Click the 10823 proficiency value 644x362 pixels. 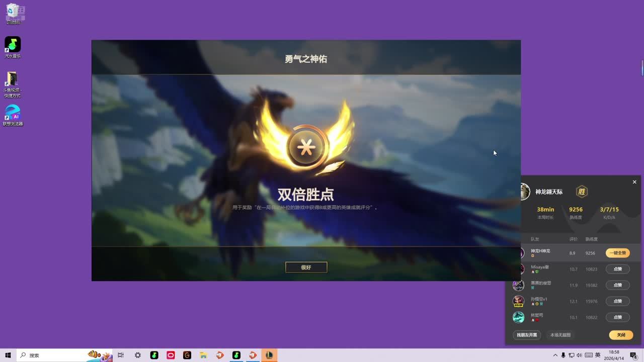pos(591,269)
